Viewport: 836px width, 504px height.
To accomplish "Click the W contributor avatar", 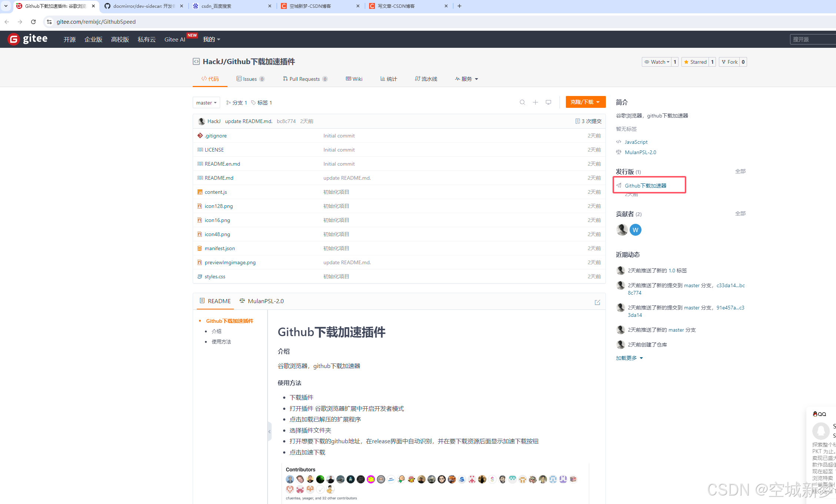I will coord(635,230).
